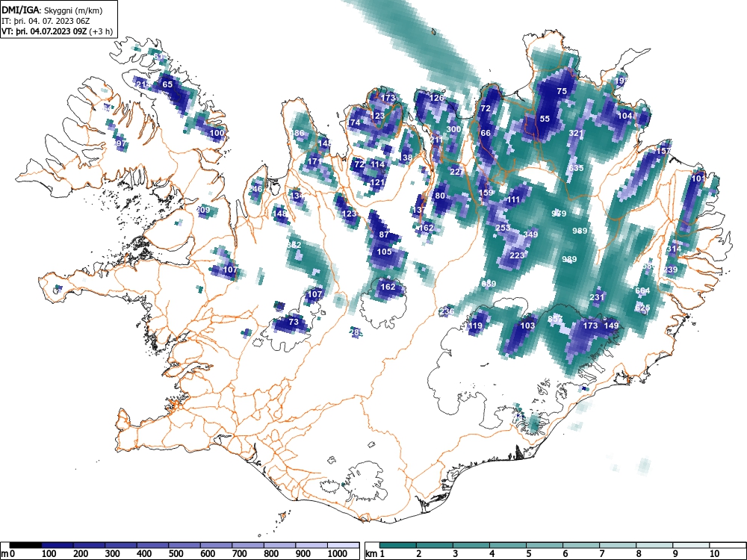
Task: Click the '171' visibility value on the map
Action: 314,161
